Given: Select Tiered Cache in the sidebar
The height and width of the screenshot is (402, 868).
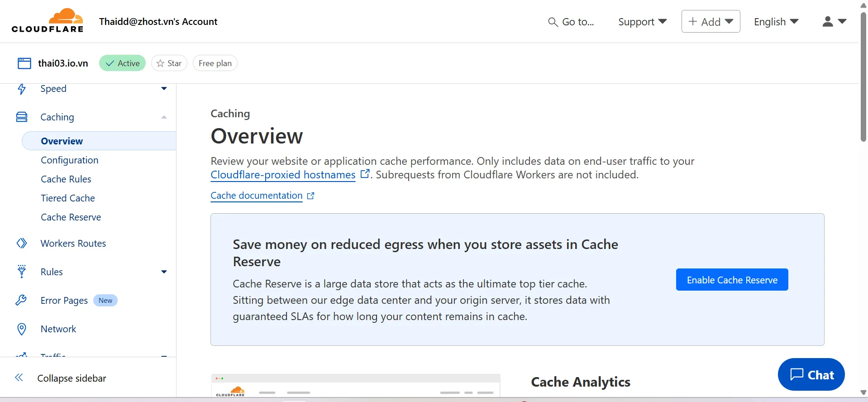Looking at the screenshot, I should [68, 198].
